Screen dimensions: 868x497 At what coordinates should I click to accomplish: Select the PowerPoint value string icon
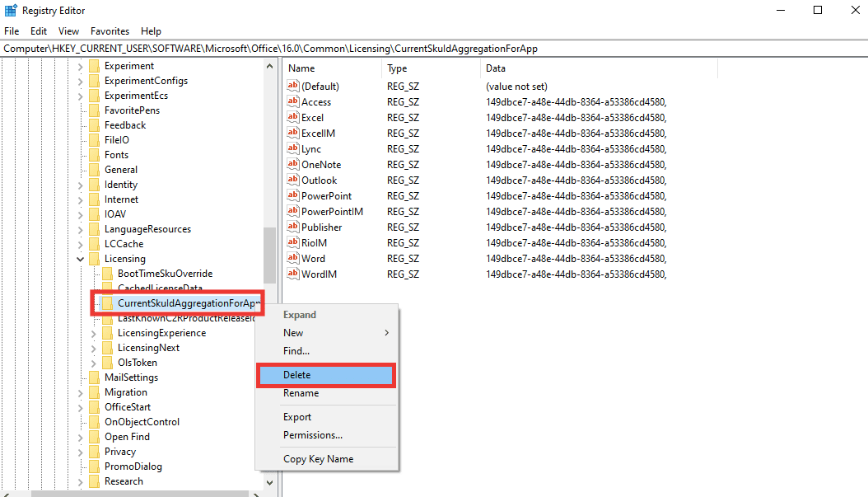coord(293,195)
